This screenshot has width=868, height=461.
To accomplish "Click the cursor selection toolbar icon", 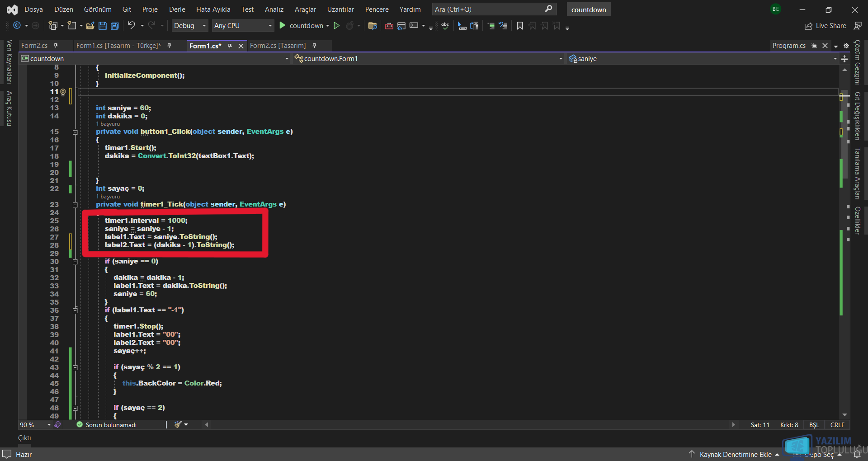I will pyautogui.click(x=462, y=26).
